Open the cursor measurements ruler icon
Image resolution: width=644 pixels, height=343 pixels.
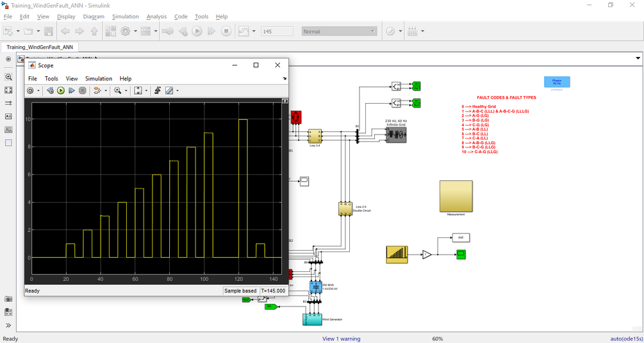[170, 91]
